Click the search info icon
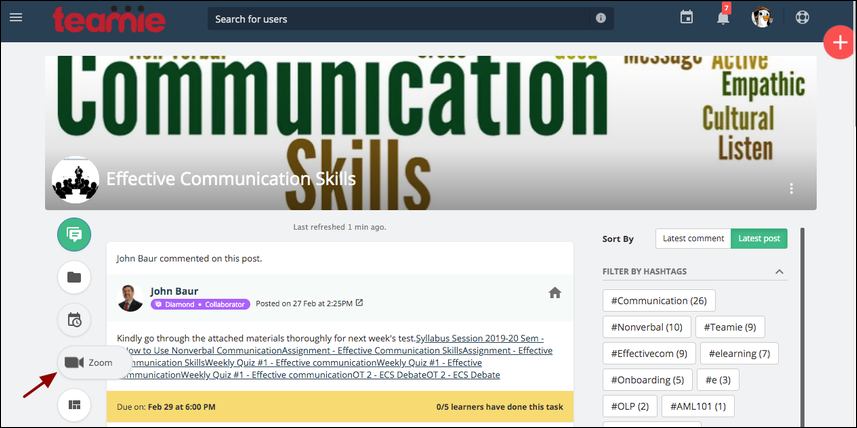 click(601, 19)
